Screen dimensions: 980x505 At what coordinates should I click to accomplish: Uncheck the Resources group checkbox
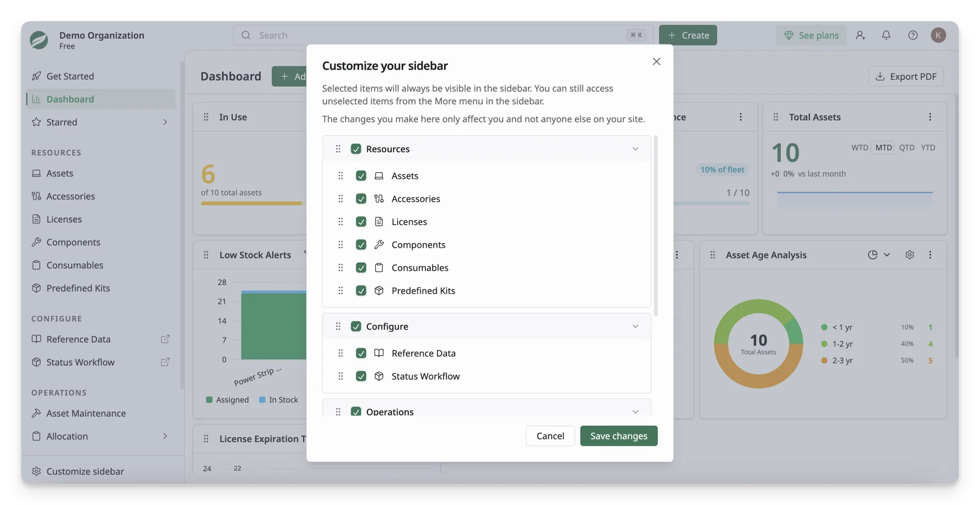coord(356,149)
